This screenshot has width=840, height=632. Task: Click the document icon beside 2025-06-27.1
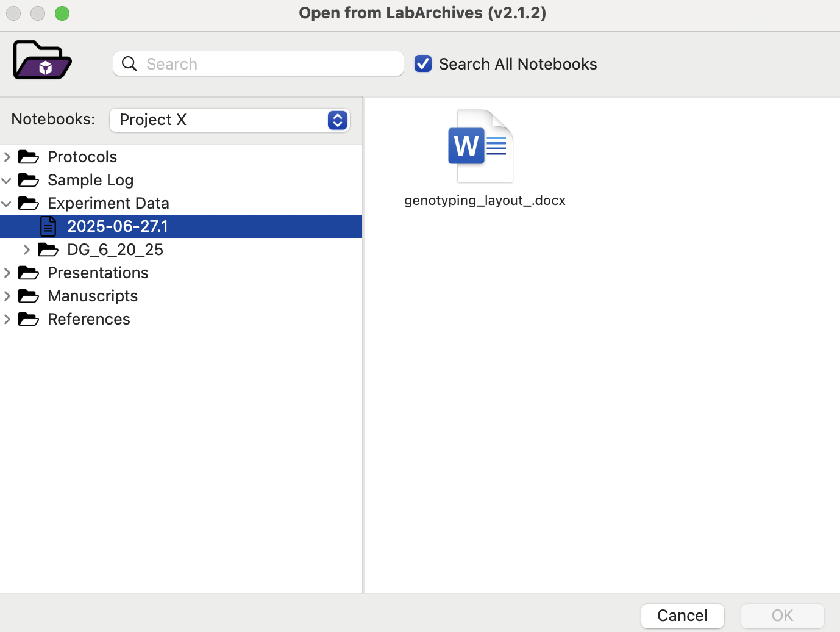(x=48, y=226)
